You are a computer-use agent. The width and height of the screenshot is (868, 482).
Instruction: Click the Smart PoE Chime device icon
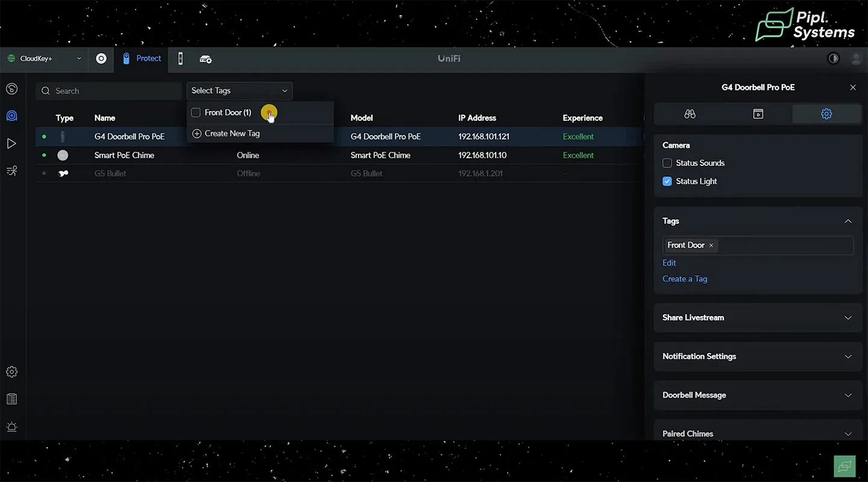pyautogui.click(x=63, y=155)
